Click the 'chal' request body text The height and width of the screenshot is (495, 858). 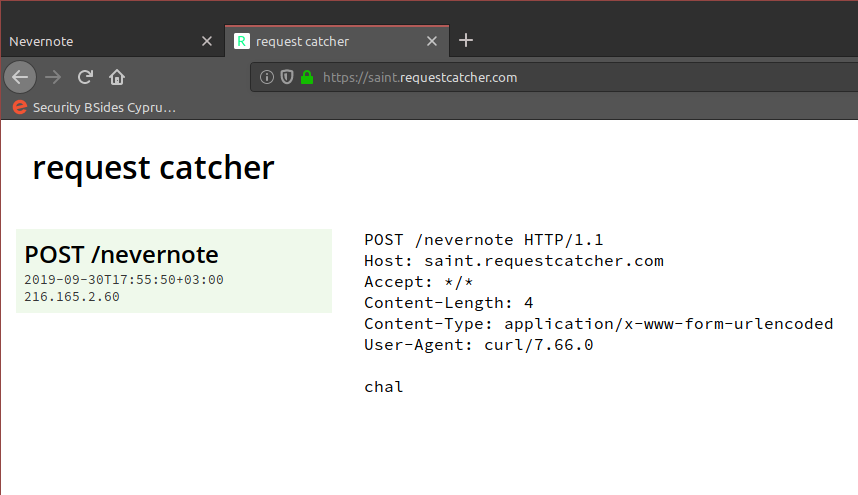pyautogui.click(x=384, y=387)
